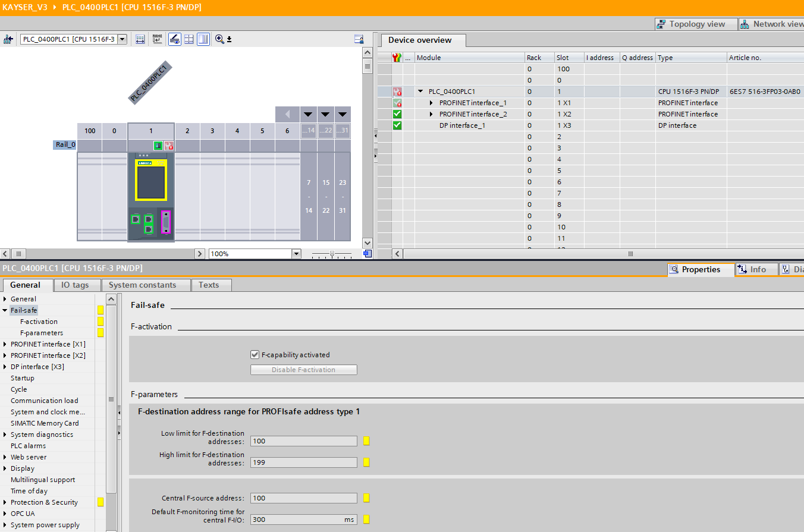804x532 pixels.
Task: Toggle the page break display icon
Action: [x=189, y=39]
